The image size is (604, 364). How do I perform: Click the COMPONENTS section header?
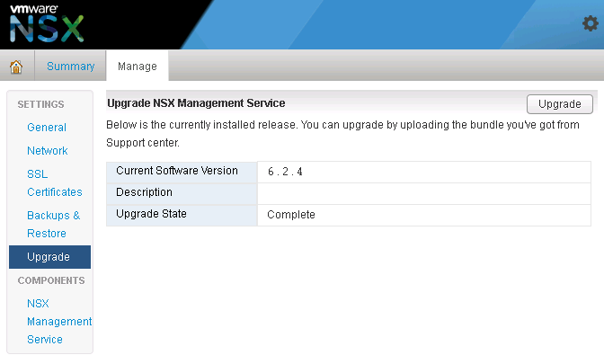click(x=51, y=280)
